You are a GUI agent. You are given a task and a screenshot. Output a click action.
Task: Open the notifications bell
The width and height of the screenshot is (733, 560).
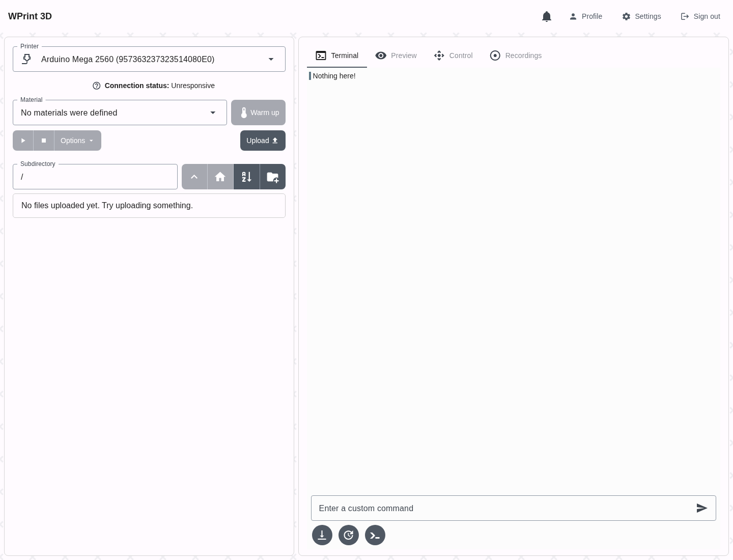(x=547, y=16)
